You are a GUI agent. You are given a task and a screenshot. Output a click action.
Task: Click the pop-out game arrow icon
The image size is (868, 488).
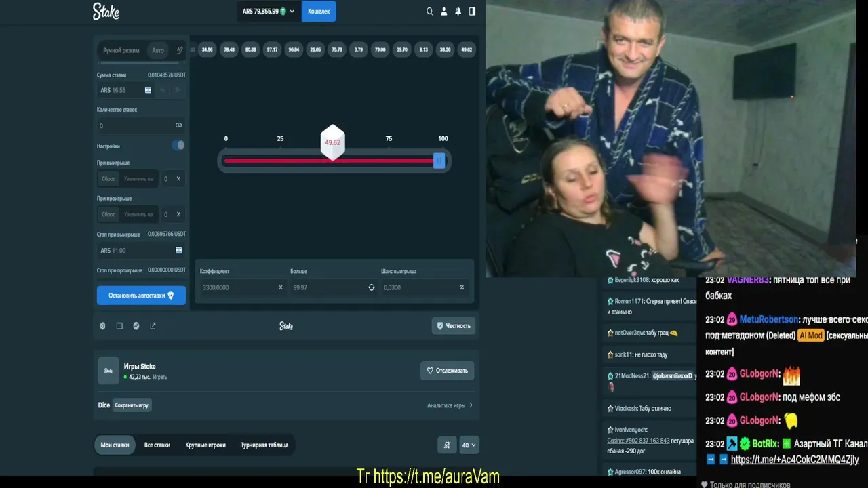pos(153,326)
